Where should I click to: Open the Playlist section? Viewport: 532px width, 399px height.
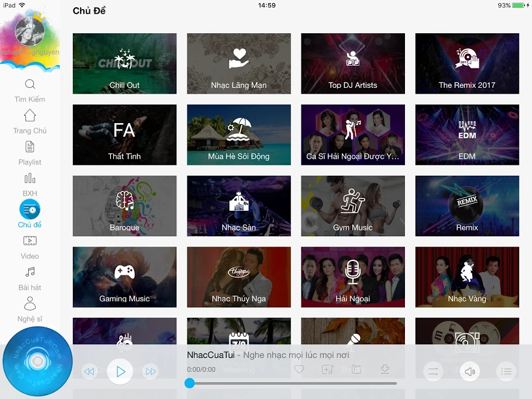[x=30, y=152]
